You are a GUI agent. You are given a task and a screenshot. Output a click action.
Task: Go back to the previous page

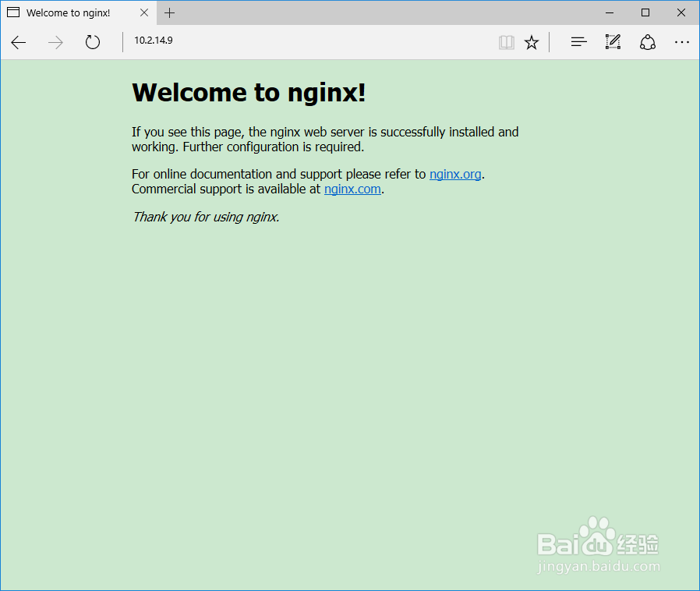(x=18, y=42)
